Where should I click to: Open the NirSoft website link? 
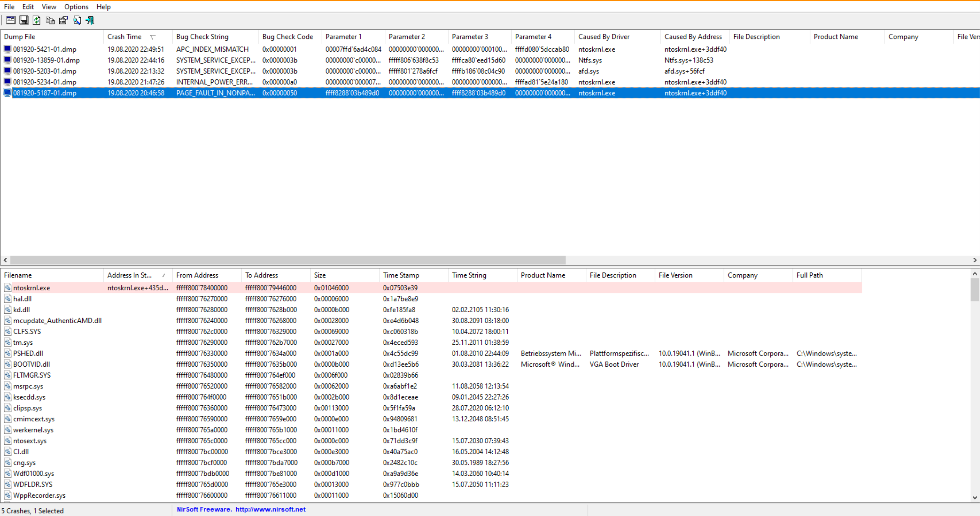[x=270, y=509]
